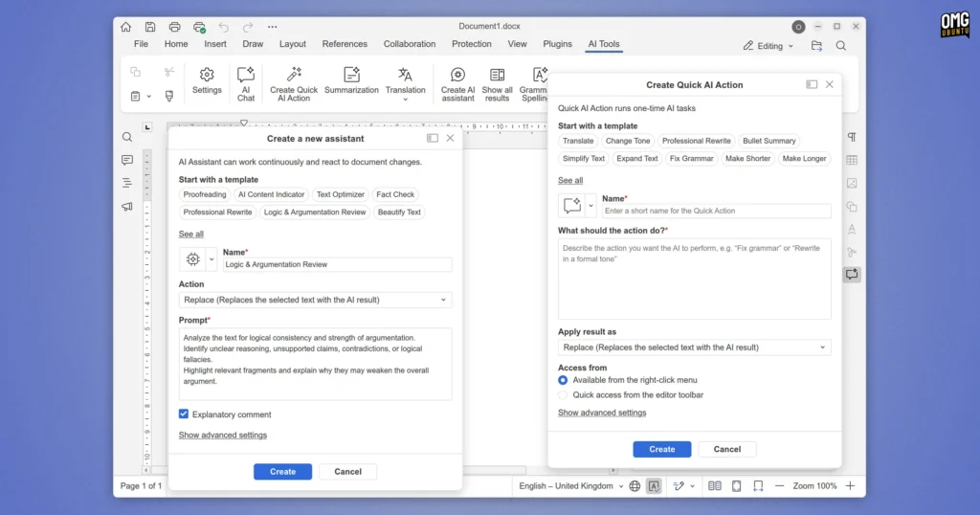Click the search icon at top right

(841, 46)
